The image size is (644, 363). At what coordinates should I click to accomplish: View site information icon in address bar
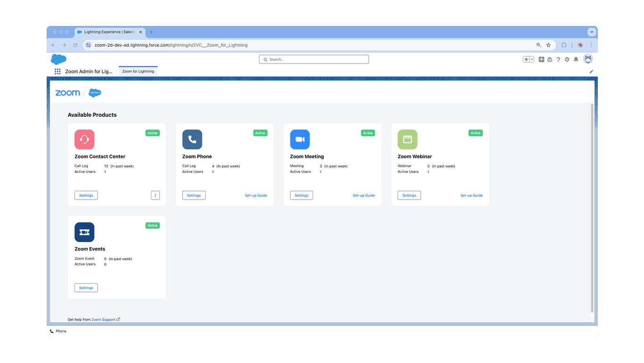tap(88, 45)
